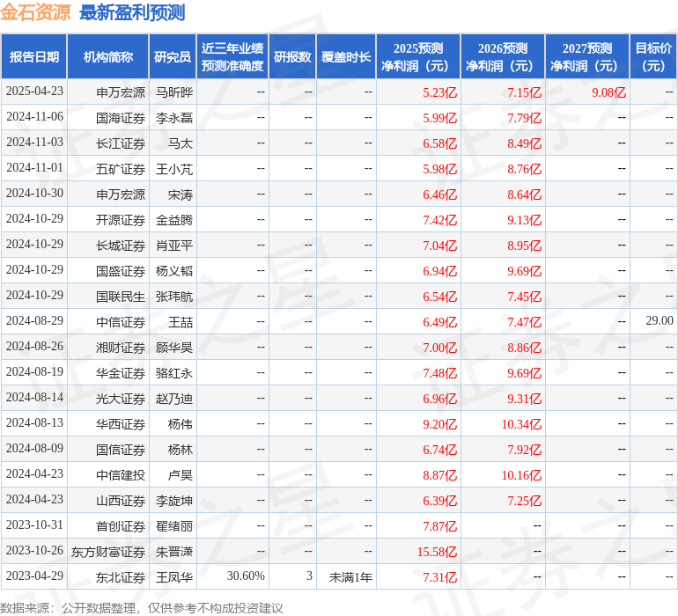Image resolution: width=678 pixels, height=616 pixels.
Task: Select the 近三年业绩预测准确度 column header
Action: pos(232,57)
